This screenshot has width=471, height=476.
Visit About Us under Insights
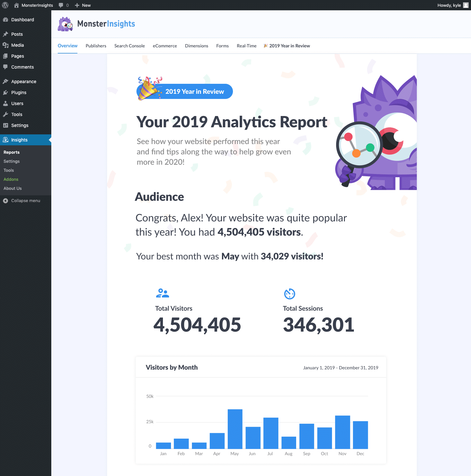pos(12,188)
